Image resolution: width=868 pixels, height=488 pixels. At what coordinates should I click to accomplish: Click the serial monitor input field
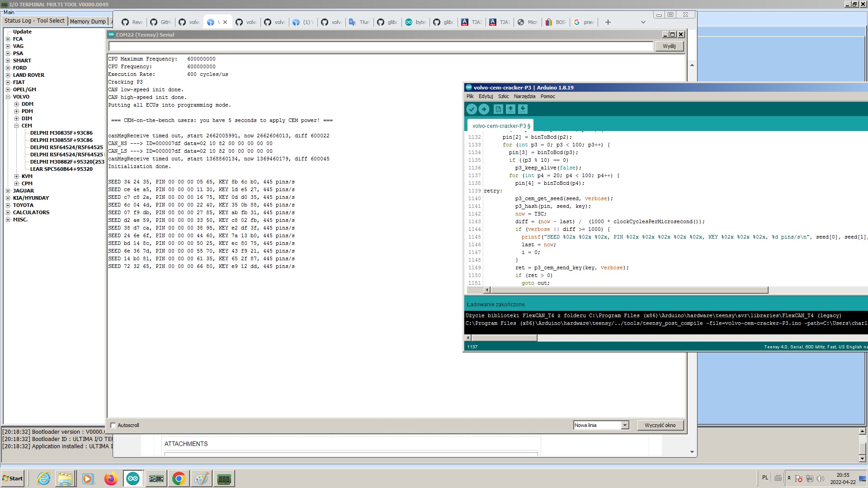pyautogui.click(x=381, y=46)
